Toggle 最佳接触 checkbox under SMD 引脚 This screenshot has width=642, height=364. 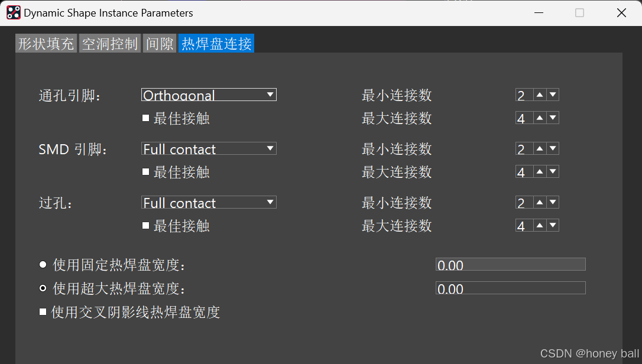(x=146, y=172)
